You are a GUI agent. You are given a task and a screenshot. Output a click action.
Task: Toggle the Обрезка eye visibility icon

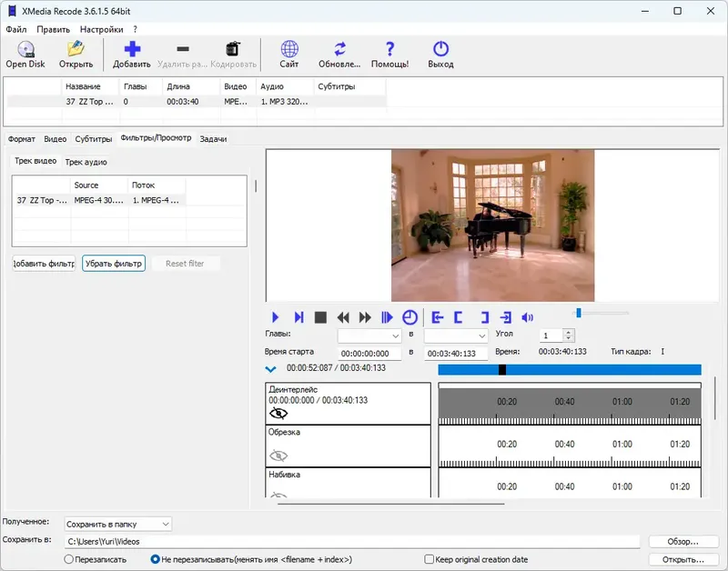(x=278, y=456)
